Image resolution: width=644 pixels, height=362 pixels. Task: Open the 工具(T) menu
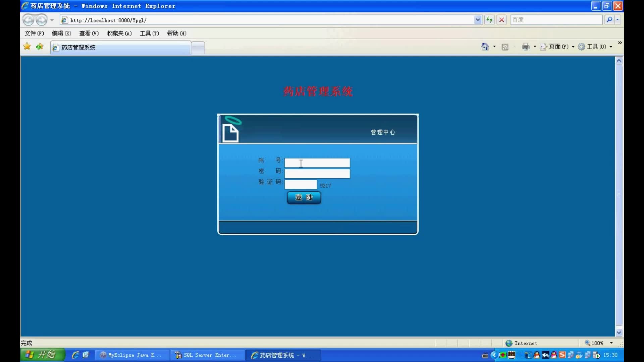(x=149, y=33)
